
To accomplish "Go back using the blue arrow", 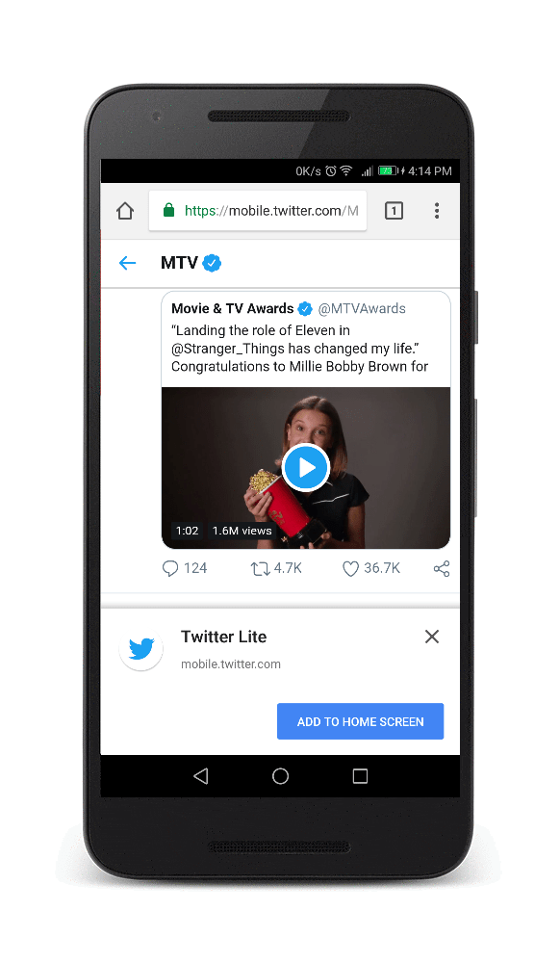I will pyautogui.click(x=128, y=263).
